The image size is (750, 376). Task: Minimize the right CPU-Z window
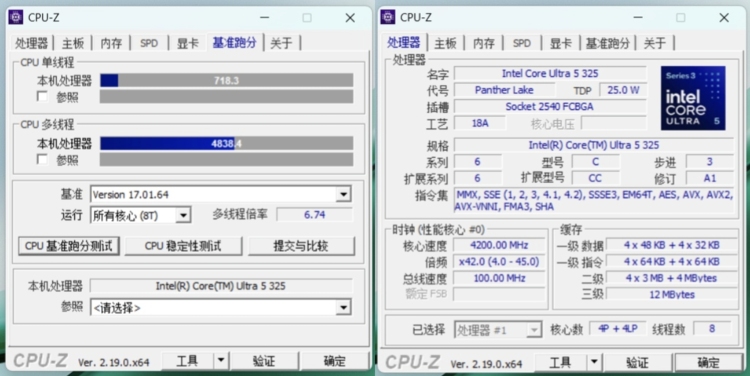tap(638, 18)
